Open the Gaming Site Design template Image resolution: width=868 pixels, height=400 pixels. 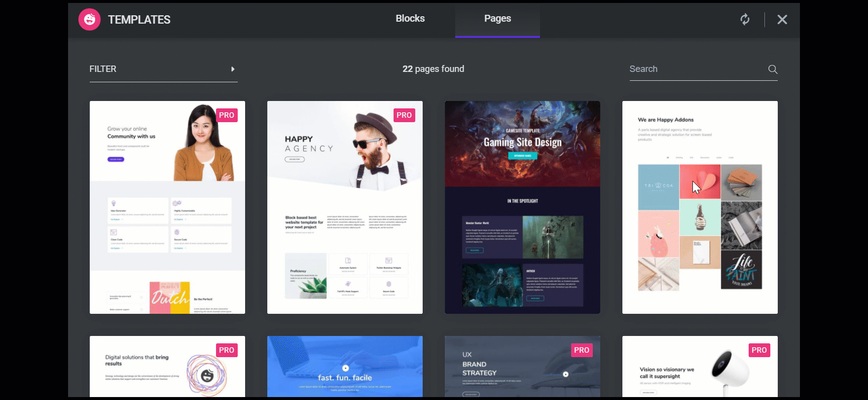pos(522,207)
